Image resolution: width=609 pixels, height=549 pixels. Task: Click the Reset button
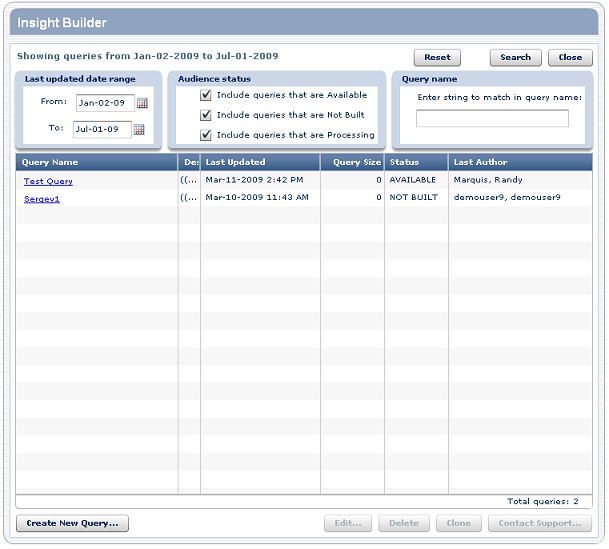tap(437, 58)
